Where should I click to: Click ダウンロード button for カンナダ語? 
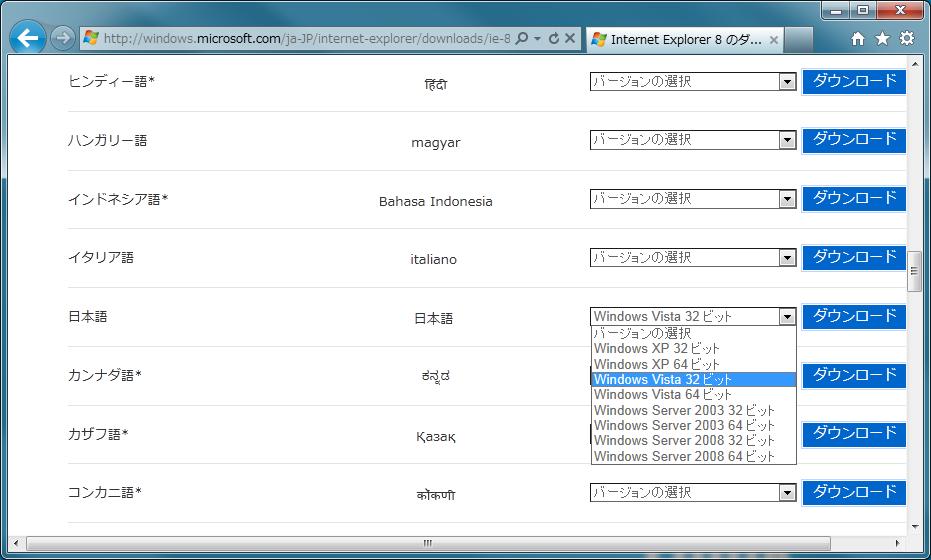tap(854, 375)
